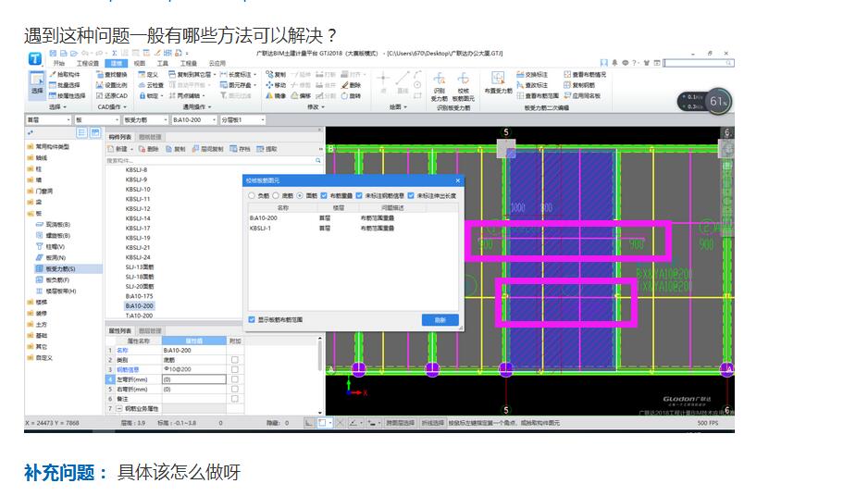Select KBSLJ-12 in component list

[x=138, y=209]
